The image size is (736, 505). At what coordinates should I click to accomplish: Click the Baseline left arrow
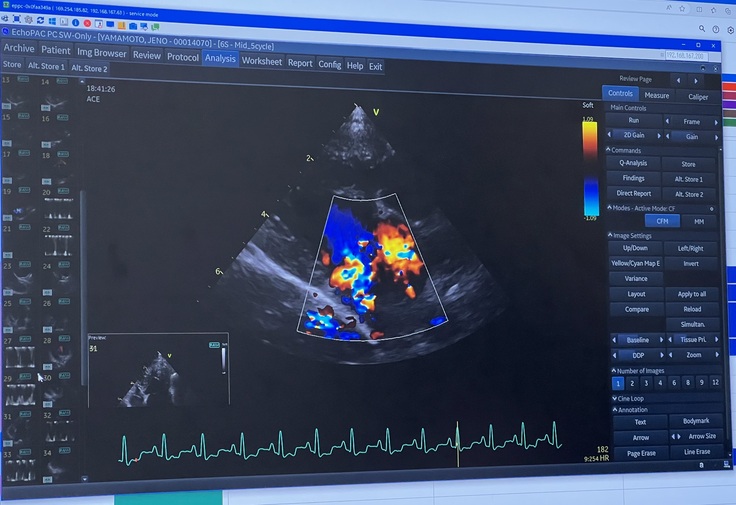pos(613,340)
